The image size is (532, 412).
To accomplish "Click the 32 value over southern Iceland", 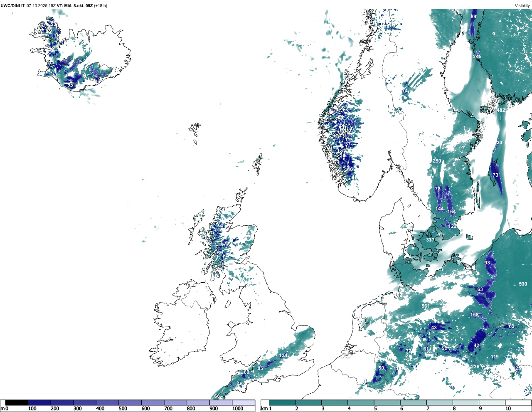I will tap(71, 85).
